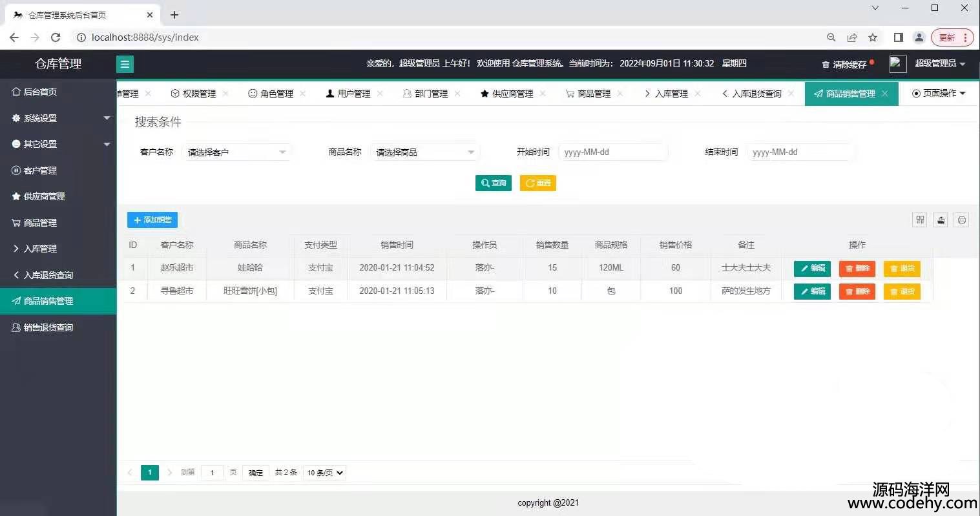980x516 pixels.
Task: Close the 商品管理 tab
Action: [x=620, y=94]
